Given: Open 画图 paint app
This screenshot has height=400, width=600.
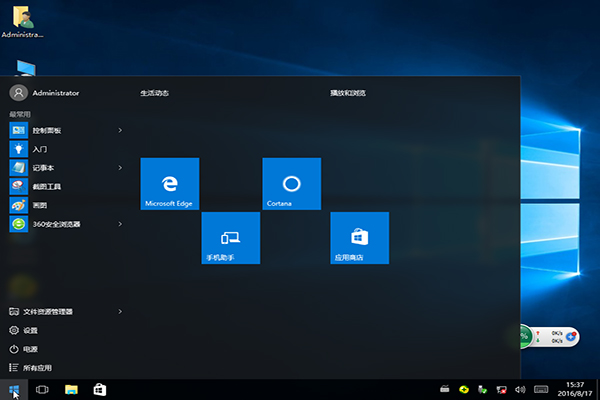Looking at the screenshot, I should click(x=40, y=205).
